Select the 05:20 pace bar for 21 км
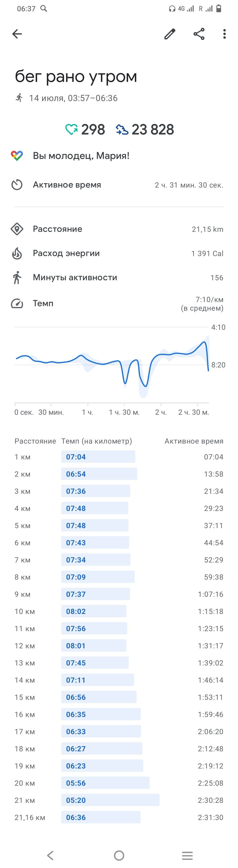 110,800
